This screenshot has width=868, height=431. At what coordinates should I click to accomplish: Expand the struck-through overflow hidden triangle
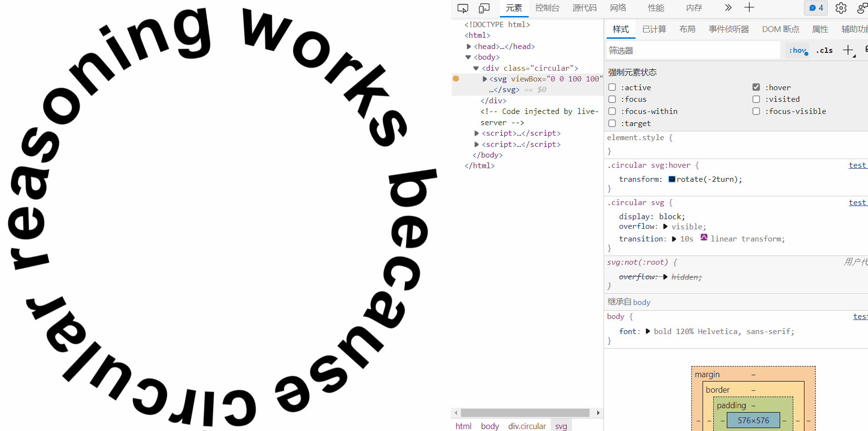click(x=665, y=276)
